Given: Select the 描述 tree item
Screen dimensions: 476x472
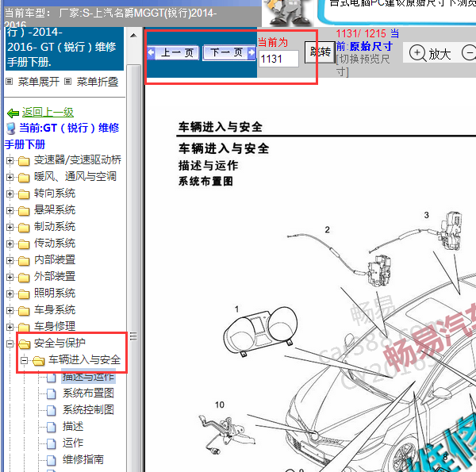Looking at the screenshot, I should point(73,427).
